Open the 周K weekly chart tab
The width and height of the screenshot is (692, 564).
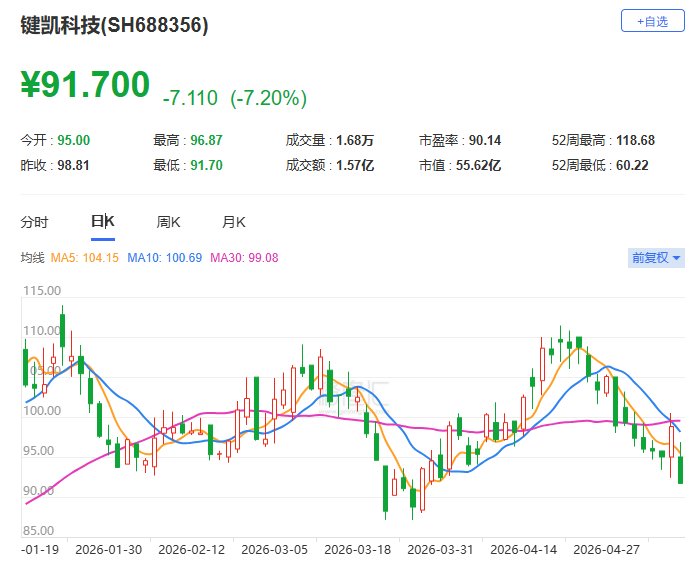point(168,222)
